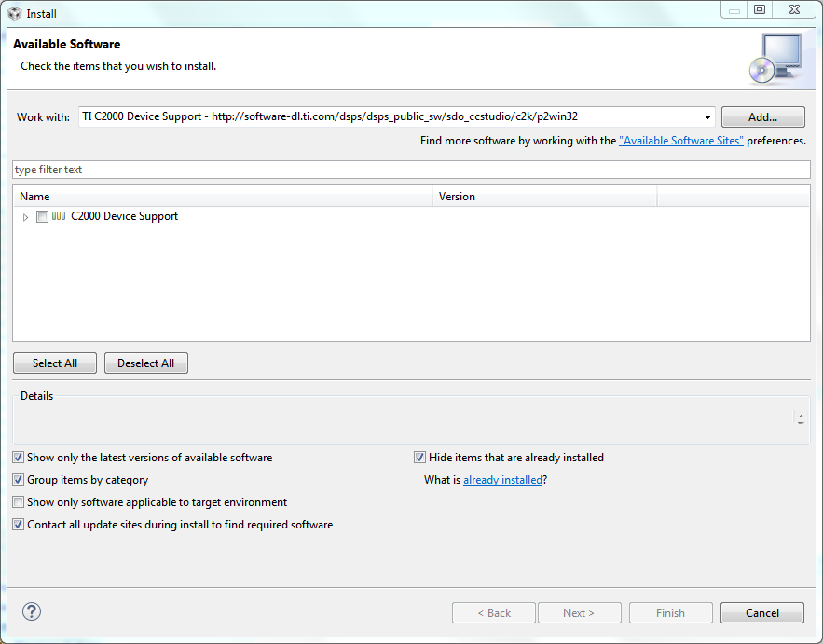This screenshot has height=644, width=823.
Task: Click the C2000 Device Support category icon
Action: (x=59, y=216)
